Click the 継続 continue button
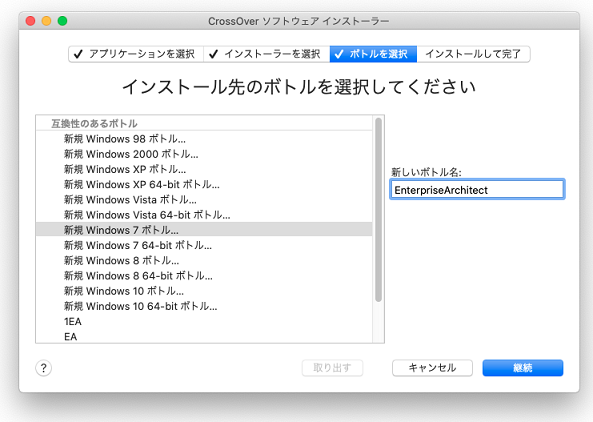Screen dimensions: 593x422 (x=523, y=368)
